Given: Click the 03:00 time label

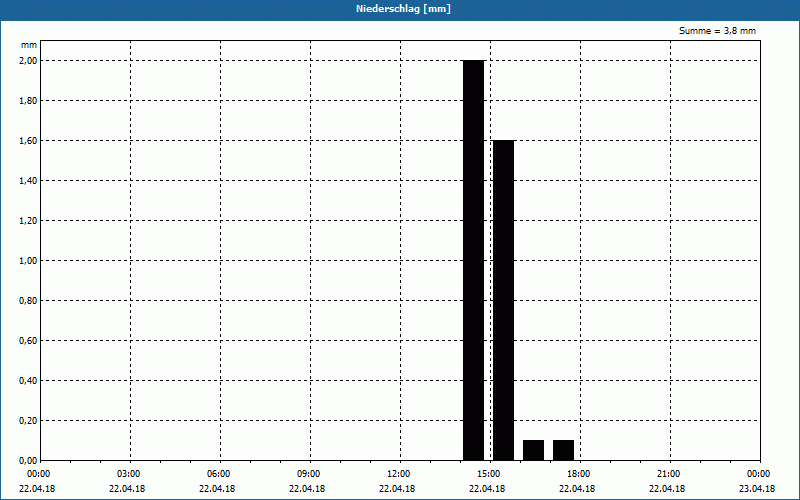Looking at the screenshot, I should pyautogui.click(x=129, y=474).
